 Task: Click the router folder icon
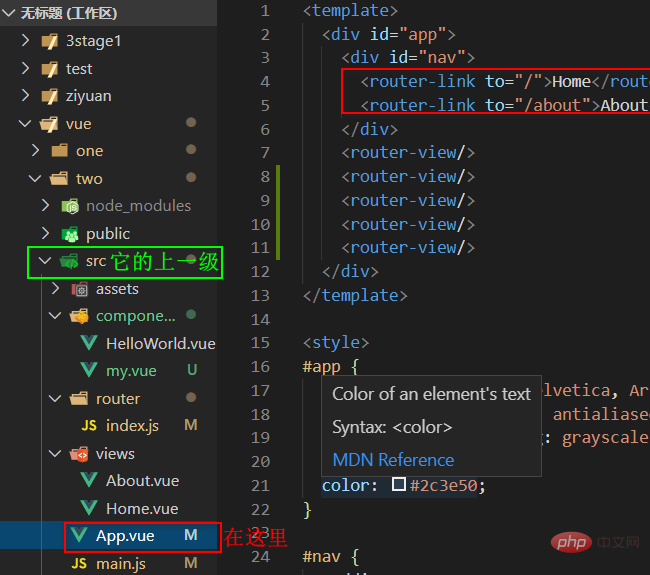click(x=79, y=399)
